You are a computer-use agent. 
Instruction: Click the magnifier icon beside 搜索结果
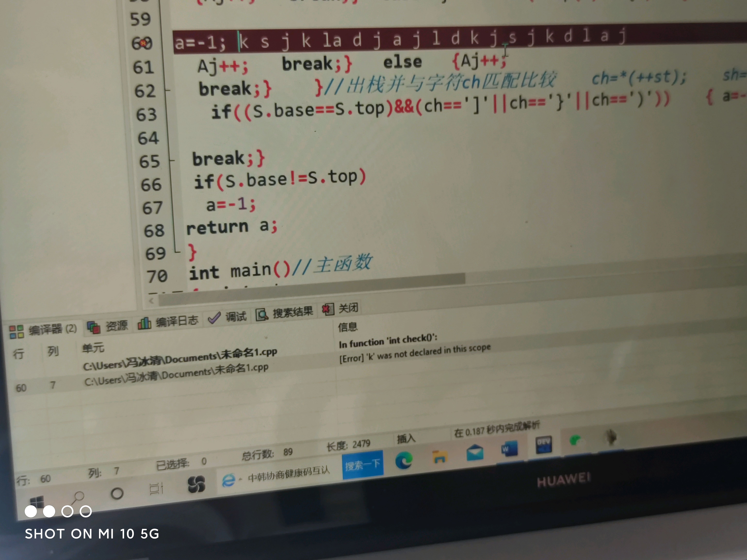coord(262,315)
